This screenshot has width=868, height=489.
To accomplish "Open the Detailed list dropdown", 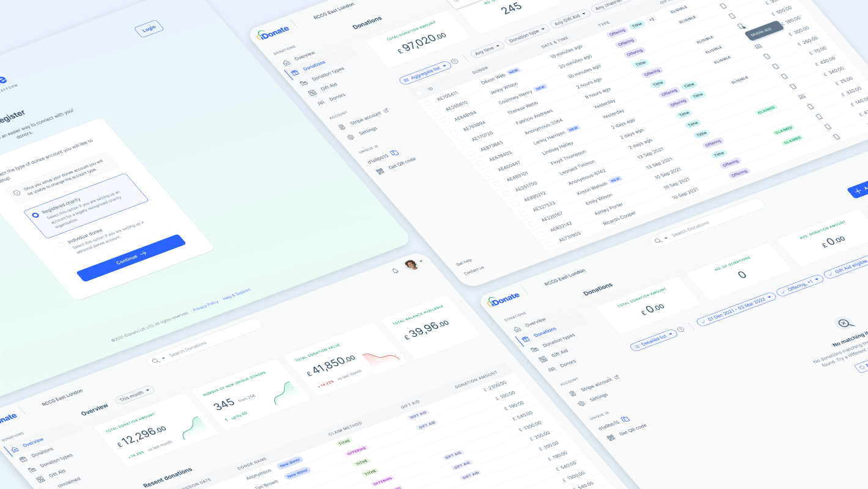I will (x=653, y=339).
